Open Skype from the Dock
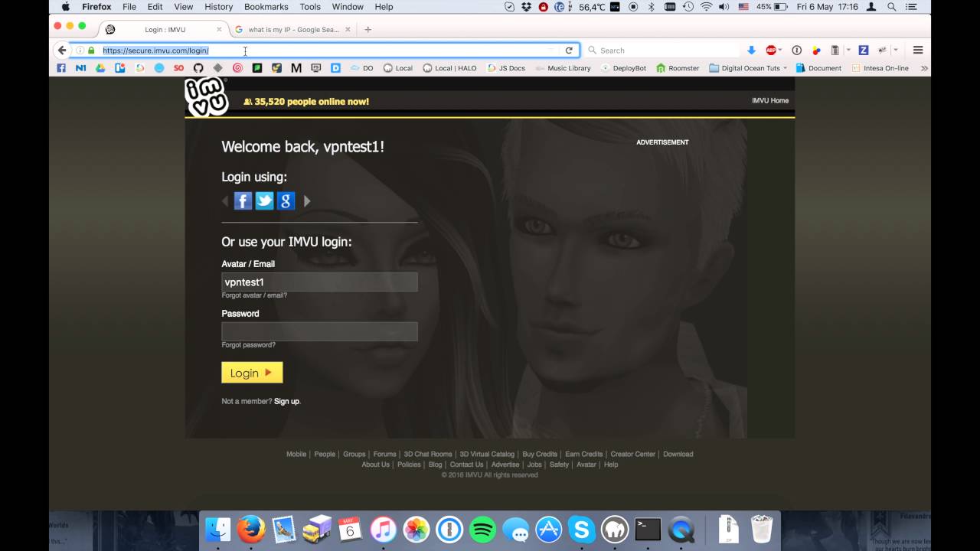The width and height of the screenshot is (980, 551). 582,530
